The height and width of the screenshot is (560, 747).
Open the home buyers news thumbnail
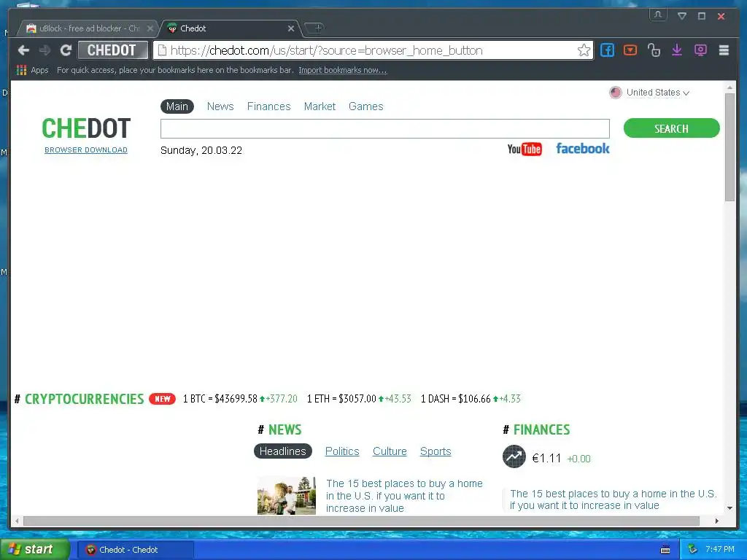point(286,495)
